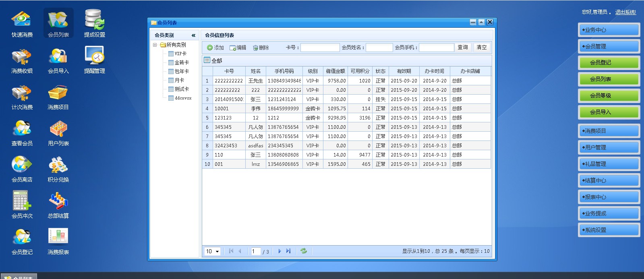The height and width of the screenshot is (279, 644).
Task: Click the 添加 add member button
Action: (x=215, y=48)
